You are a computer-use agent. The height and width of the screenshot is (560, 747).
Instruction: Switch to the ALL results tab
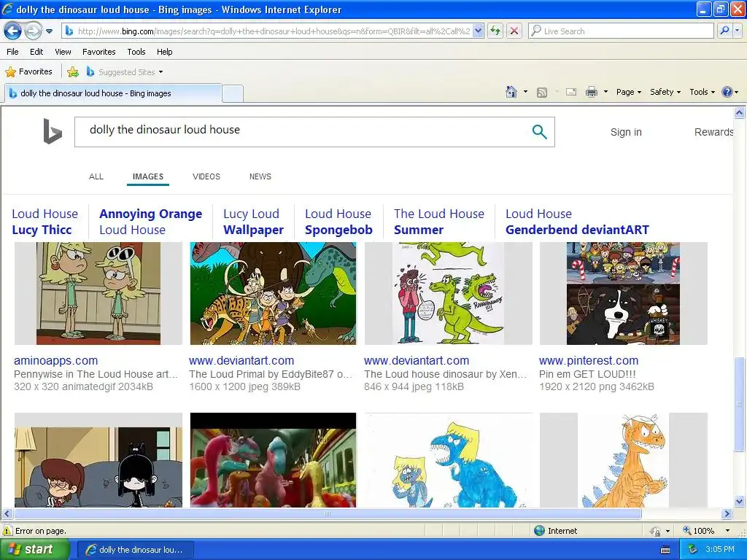pos(96,176)
